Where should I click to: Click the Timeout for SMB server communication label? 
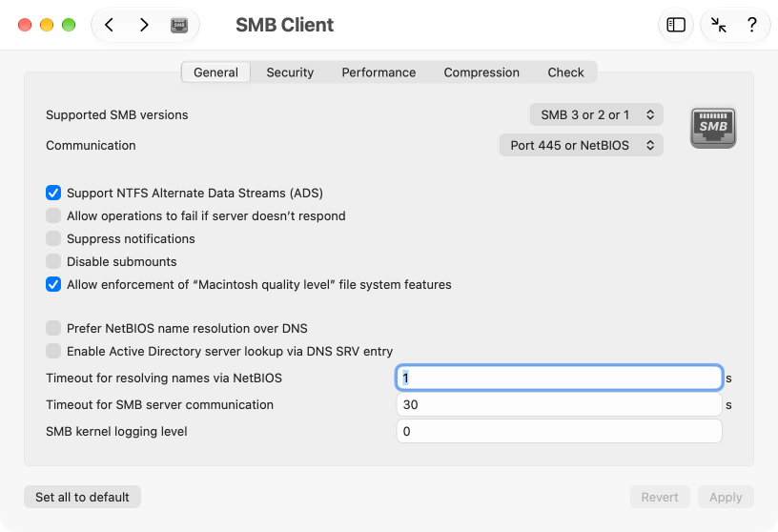[160, 404]
